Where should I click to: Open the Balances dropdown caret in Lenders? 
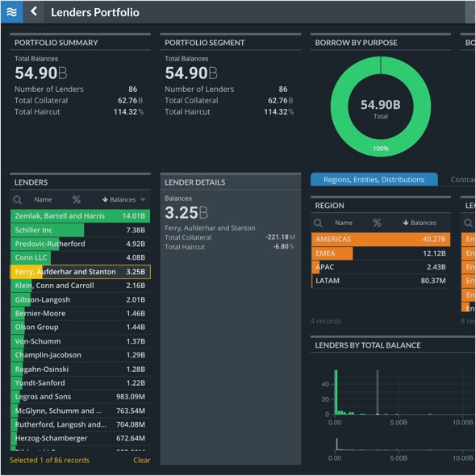tap(143, 200)
